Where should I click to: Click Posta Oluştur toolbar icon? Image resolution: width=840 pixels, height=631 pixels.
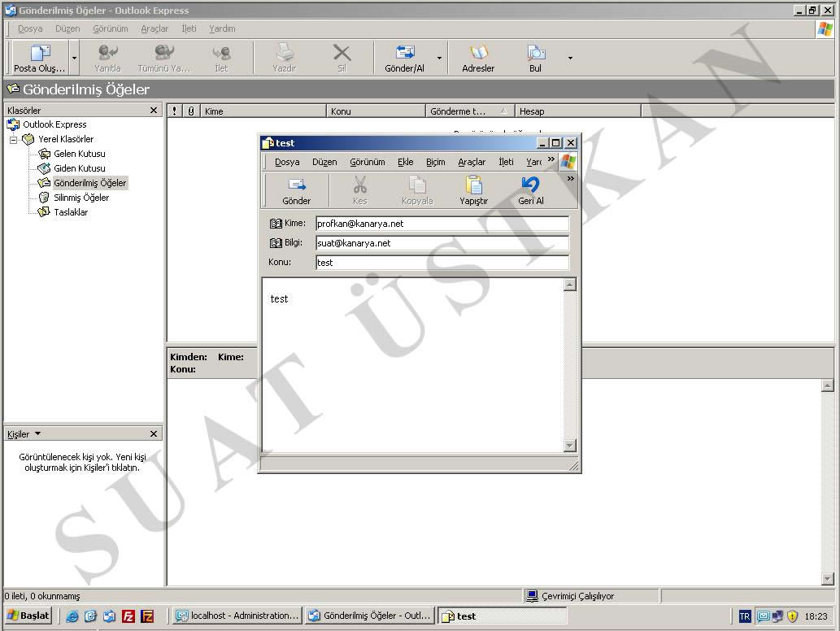click(40, 58)
